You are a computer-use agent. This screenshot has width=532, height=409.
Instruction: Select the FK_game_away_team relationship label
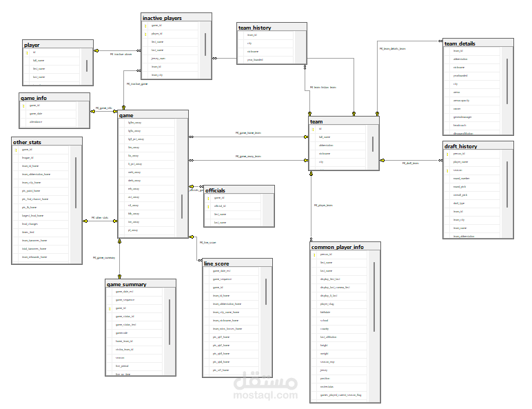248,157
